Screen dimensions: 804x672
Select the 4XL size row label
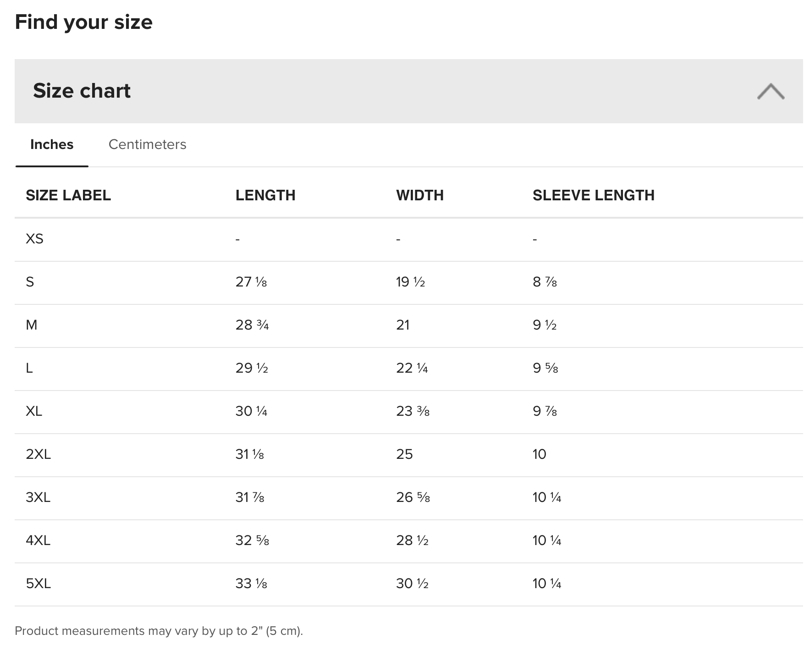(x=38, y=540)
